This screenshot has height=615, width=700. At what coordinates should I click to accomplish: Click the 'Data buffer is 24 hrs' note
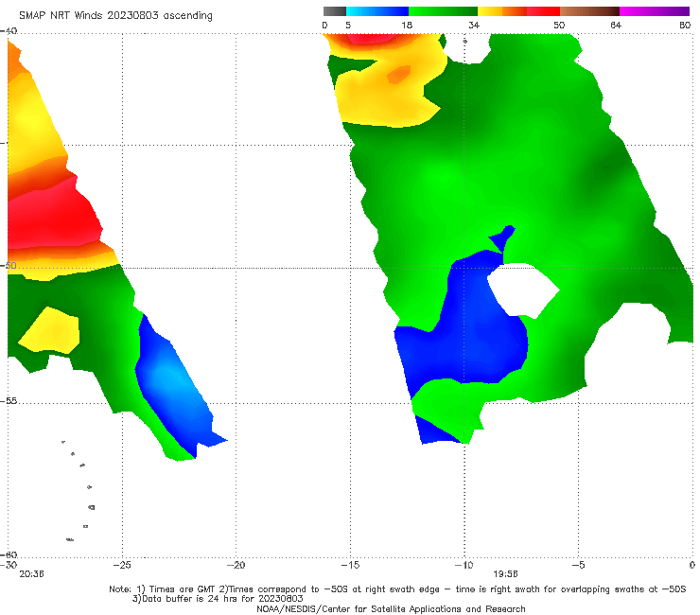(218, 599)
